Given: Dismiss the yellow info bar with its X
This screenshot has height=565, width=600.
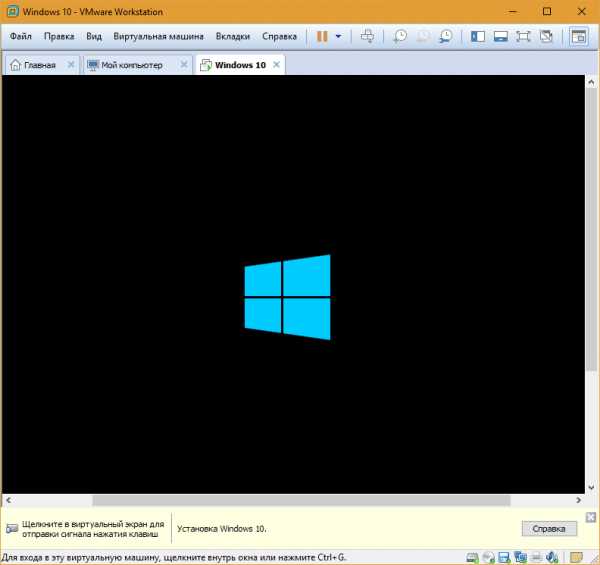Looking at the screenshot, I should (x=591, y=517).
